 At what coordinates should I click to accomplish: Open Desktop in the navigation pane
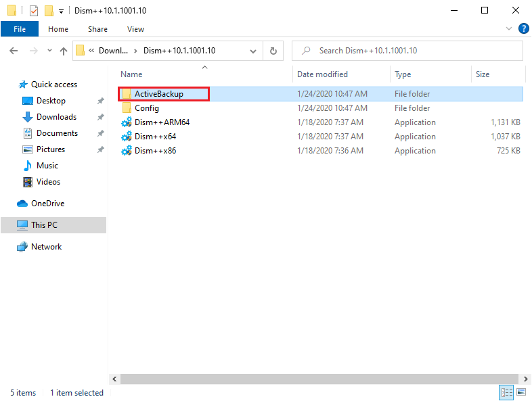click(51, 101)
